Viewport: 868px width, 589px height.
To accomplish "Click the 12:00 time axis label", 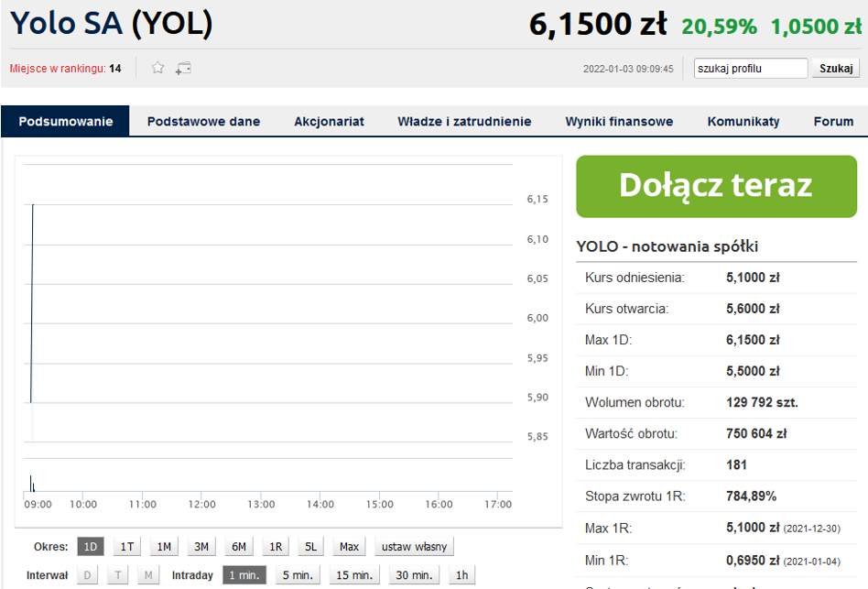I will 201,505.
